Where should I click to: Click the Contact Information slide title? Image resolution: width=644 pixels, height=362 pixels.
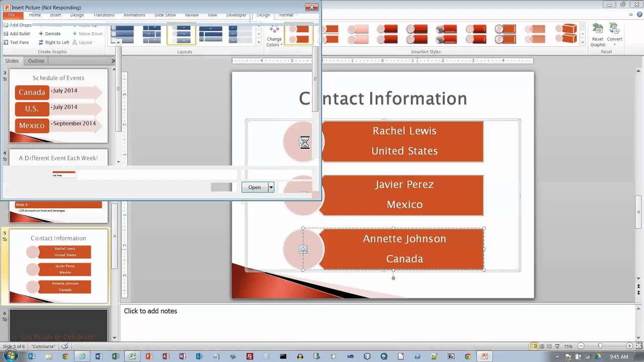click(x=383, y=99)
